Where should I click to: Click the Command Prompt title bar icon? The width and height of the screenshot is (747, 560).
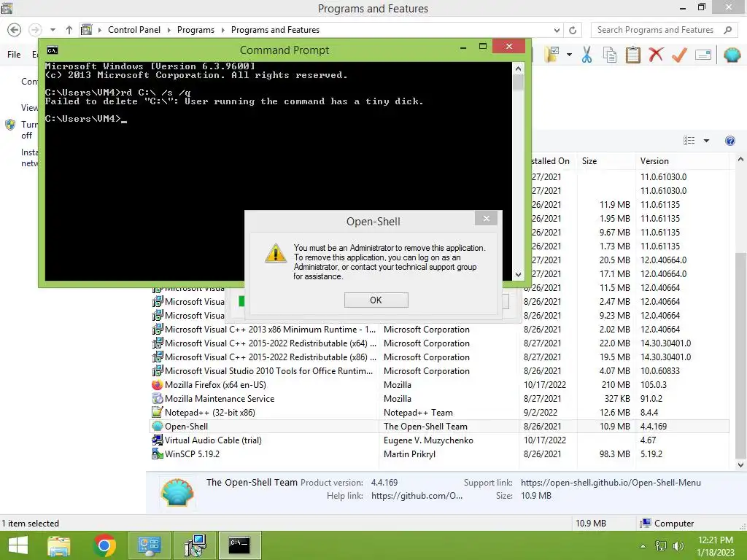coord(53,50)
